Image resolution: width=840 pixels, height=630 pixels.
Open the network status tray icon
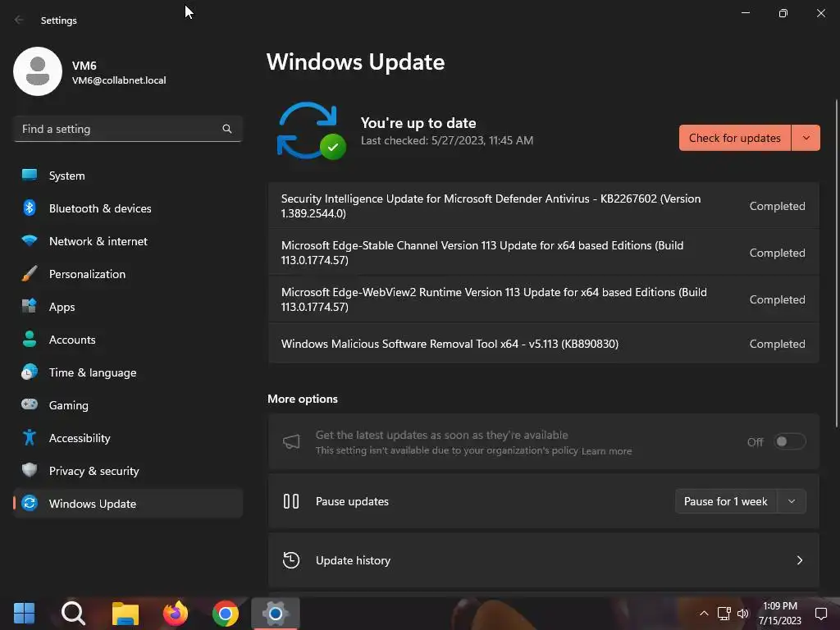tap(724, 614)
